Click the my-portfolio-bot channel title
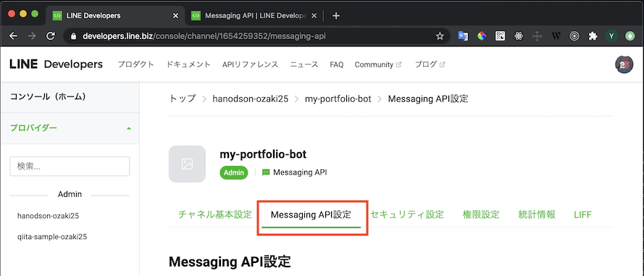The height and width of the screenshot is (276, 644). coord(263,154)
